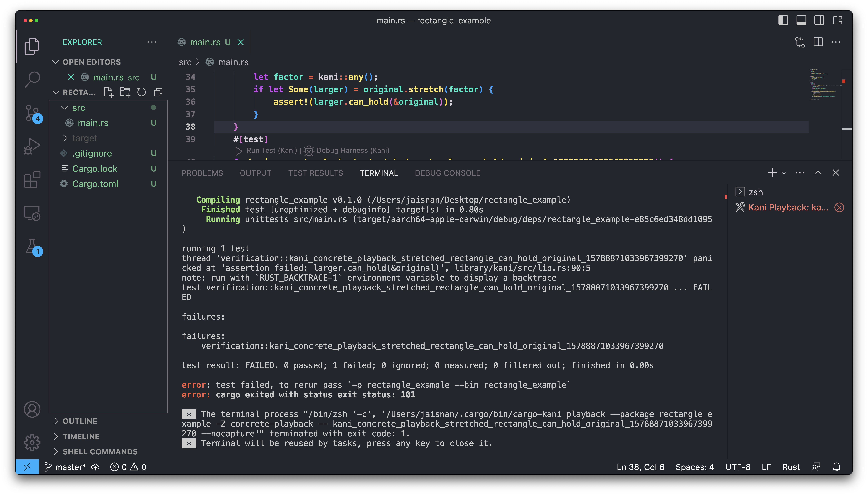Kill the Kani Playback terminal task
Image resolution: width=868 pixels, height=495 pixels.
(x=839, y=207)
